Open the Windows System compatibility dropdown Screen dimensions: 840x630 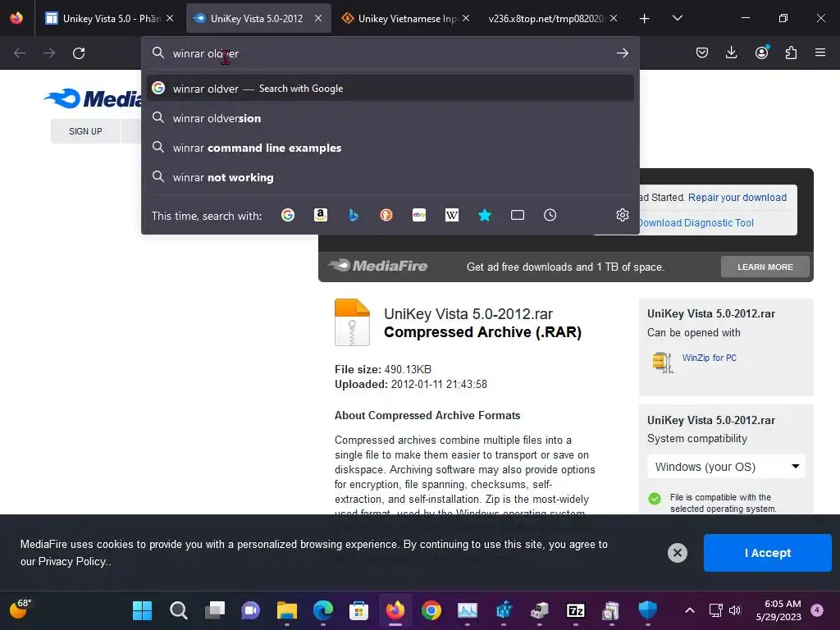pyautogui.click(x=727, y=467)
